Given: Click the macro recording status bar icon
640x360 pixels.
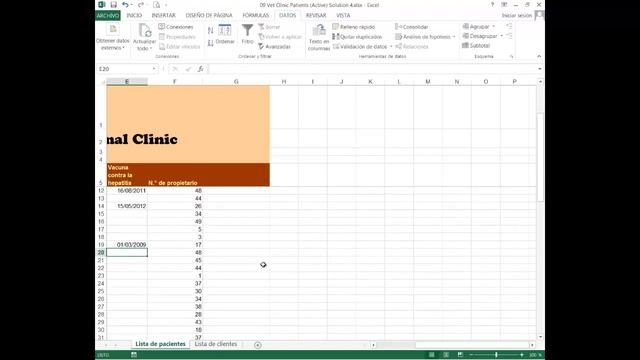Looking at the screenshot, I should click(133, 355).
